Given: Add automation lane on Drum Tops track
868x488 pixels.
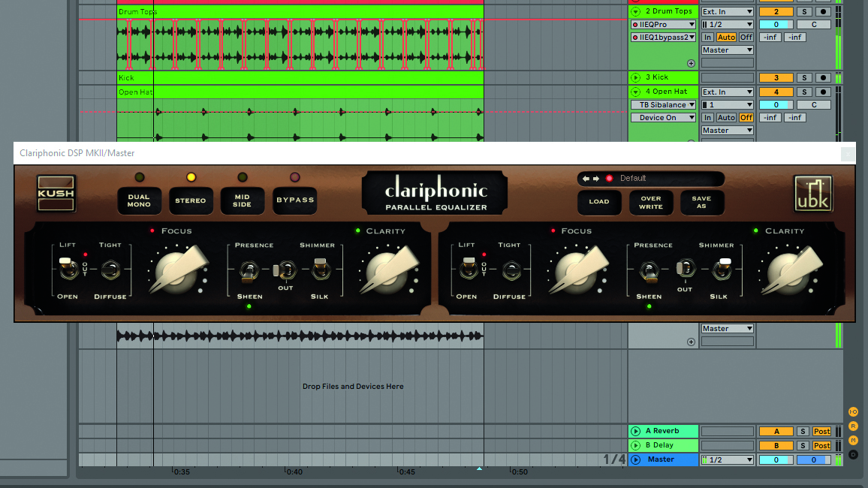Looking at the screenshot, I should tap(691, 64).
